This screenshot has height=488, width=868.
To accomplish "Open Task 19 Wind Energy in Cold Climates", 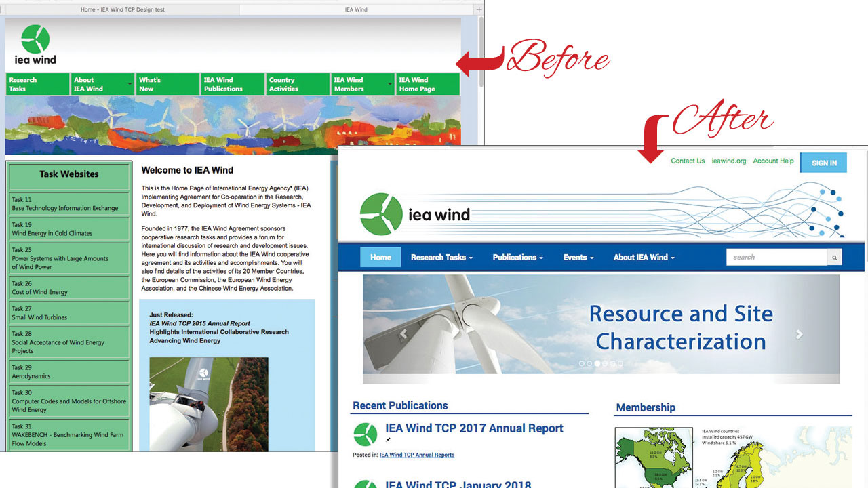I will coord(68,229).
